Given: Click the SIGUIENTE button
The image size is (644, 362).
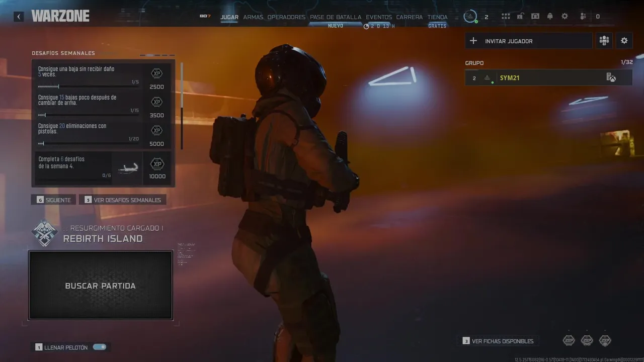Looking at the screenshot, I should (x=53, y=200).
